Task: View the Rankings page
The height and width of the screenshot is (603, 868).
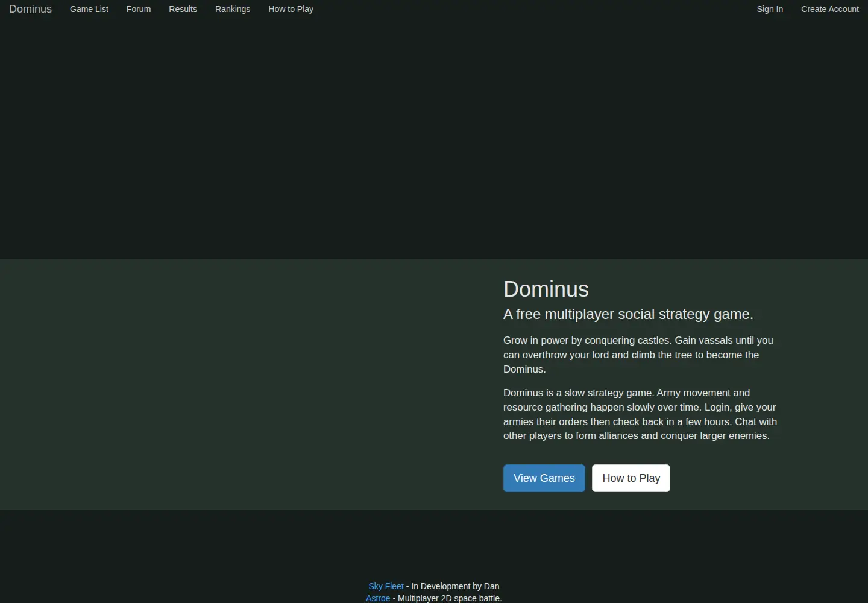Action: [x=233, y=9]
